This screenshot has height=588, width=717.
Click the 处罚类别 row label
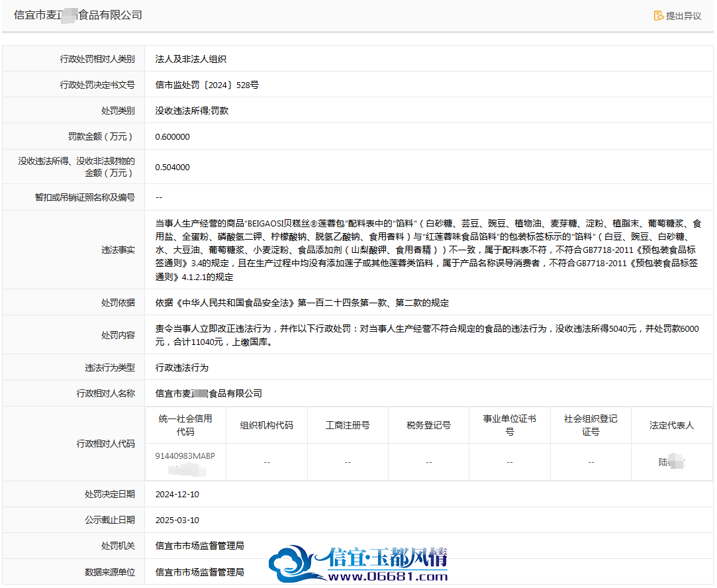(x=118, y=111)
